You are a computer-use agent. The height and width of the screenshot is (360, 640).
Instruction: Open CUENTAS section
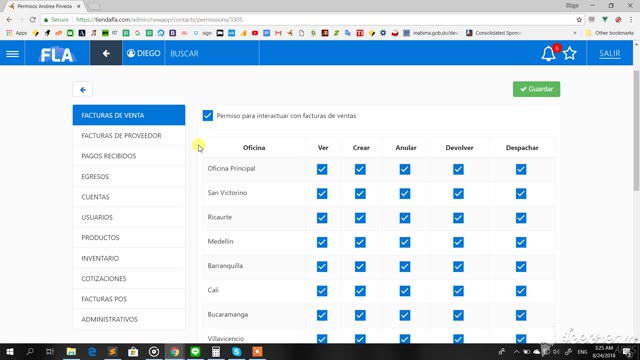(129, 197)
